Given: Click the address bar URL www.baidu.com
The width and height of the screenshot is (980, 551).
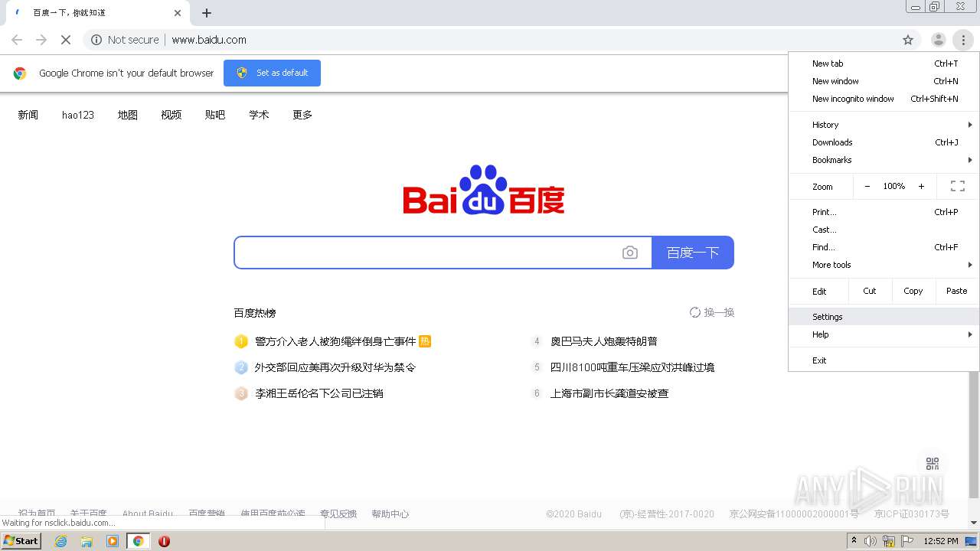Looking at the screenshot, I should 209,40.
